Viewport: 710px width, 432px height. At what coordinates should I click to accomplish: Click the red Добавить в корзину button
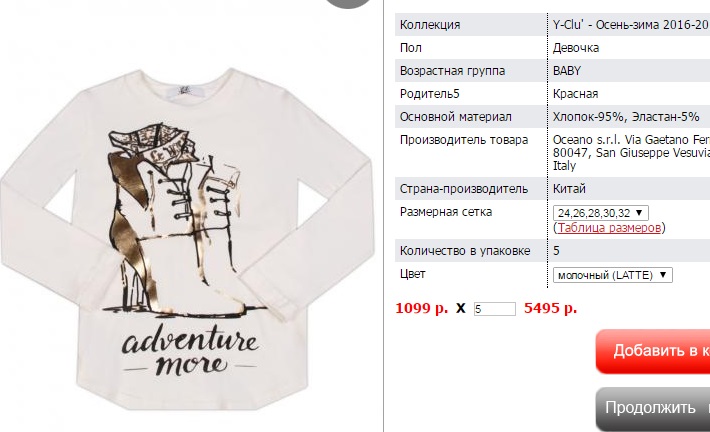point(653,351)
